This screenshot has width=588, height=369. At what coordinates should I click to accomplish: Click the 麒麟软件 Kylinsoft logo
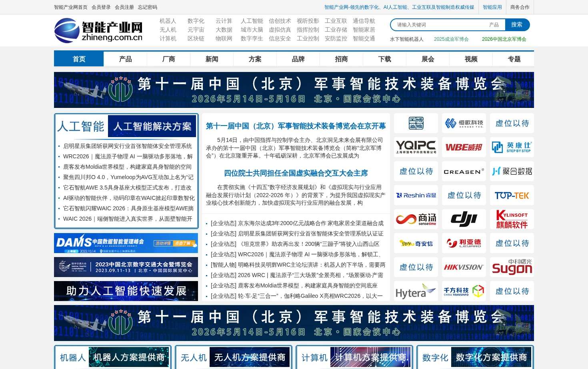pyautogui.click(x=512, y=219)
